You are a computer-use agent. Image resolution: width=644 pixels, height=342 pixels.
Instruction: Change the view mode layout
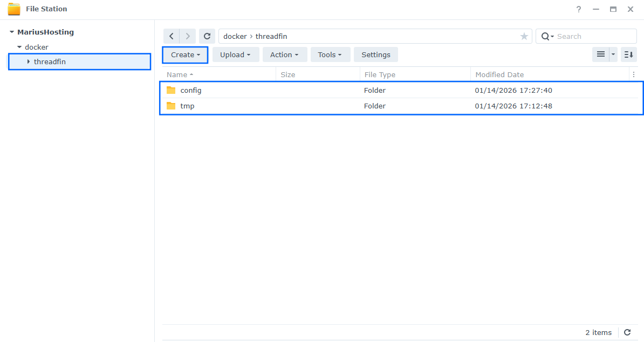[x=601, y=54]
